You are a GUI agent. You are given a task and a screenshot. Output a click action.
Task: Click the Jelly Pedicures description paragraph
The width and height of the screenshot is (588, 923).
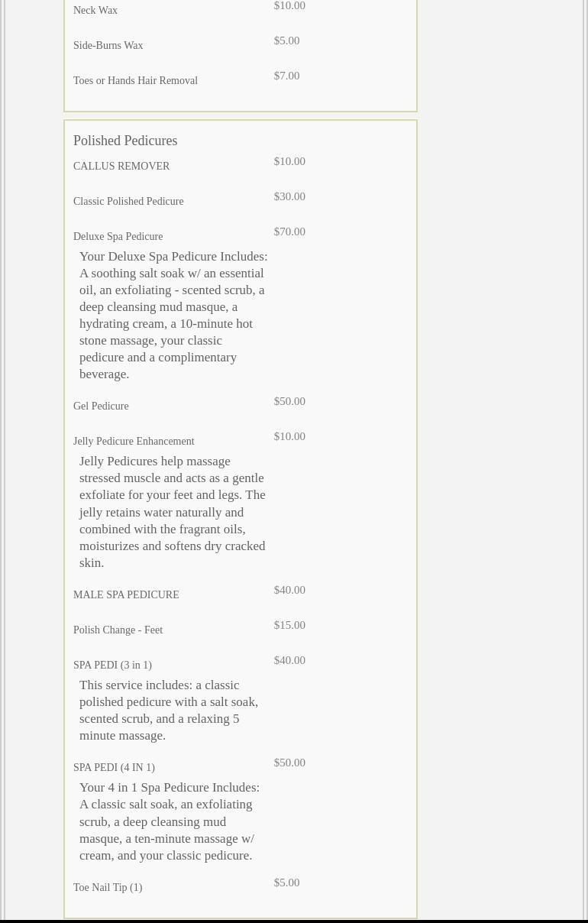pyautogui.click(x=173, y=512)
